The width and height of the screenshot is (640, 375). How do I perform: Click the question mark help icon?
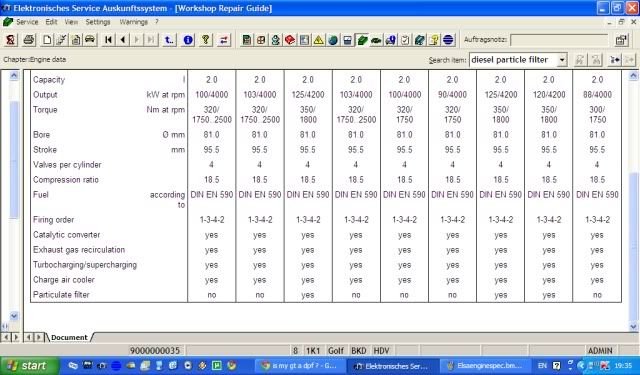(x=206, y=40)
